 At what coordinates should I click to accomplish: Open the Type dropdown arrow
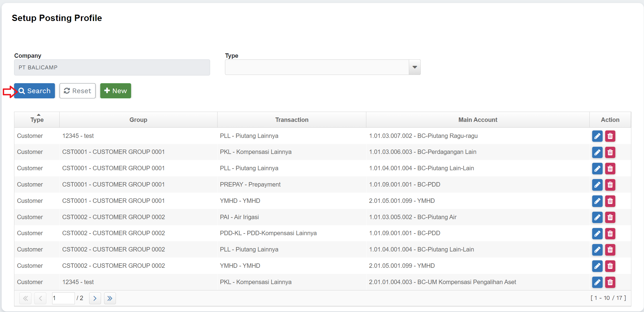415,67
